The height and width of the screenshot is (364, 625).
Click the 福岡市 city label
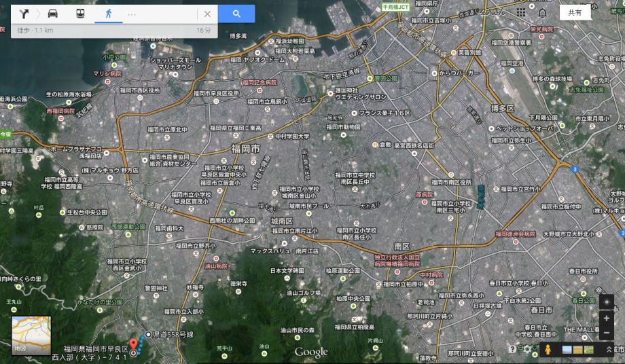click(245, 149)
